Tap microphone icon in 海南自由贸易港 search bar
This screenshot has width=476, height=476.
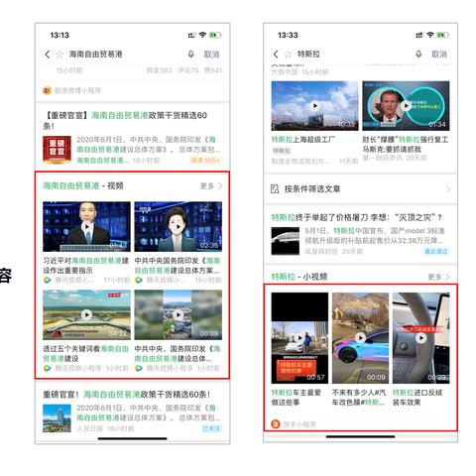coord(190,55)
